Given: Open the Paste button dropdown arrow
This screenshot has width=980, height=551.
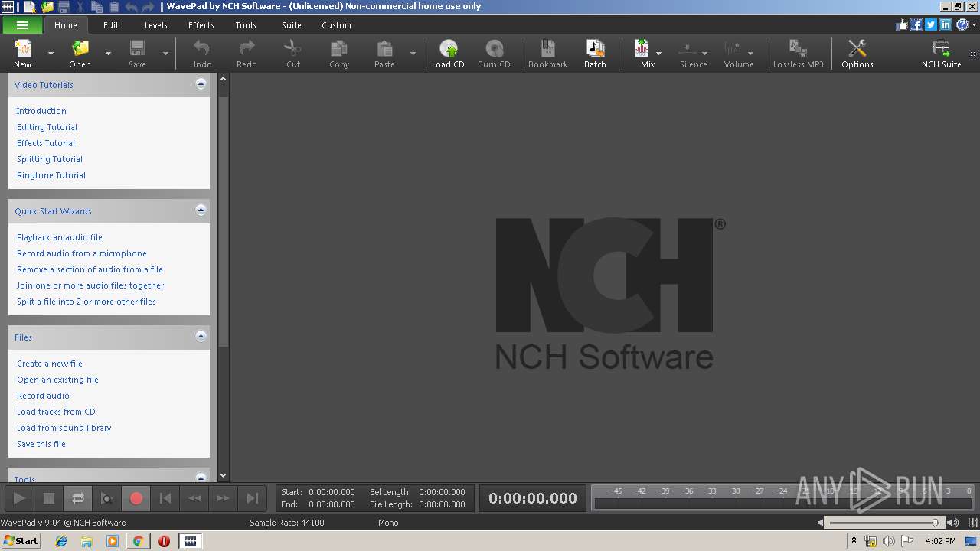Looking at the screenshot, I should tap(413, 54).
